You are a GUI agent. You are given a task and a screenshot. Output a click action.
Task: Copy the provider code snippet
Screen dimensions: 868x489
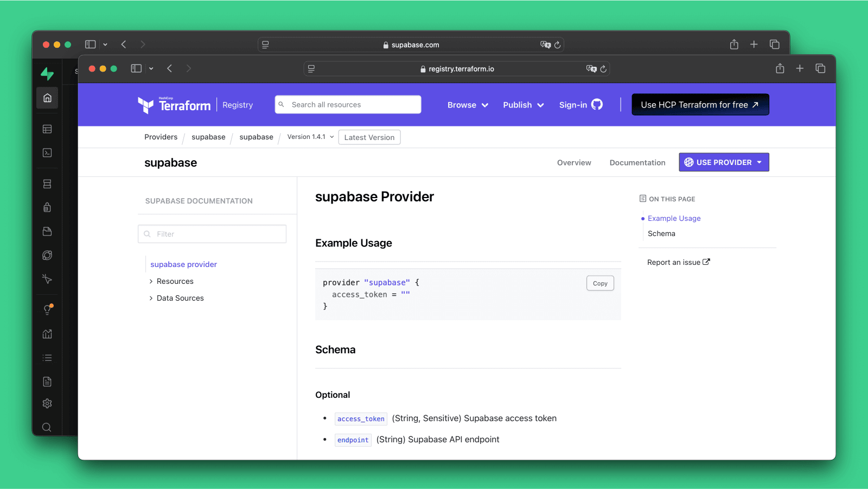(600, 283)
